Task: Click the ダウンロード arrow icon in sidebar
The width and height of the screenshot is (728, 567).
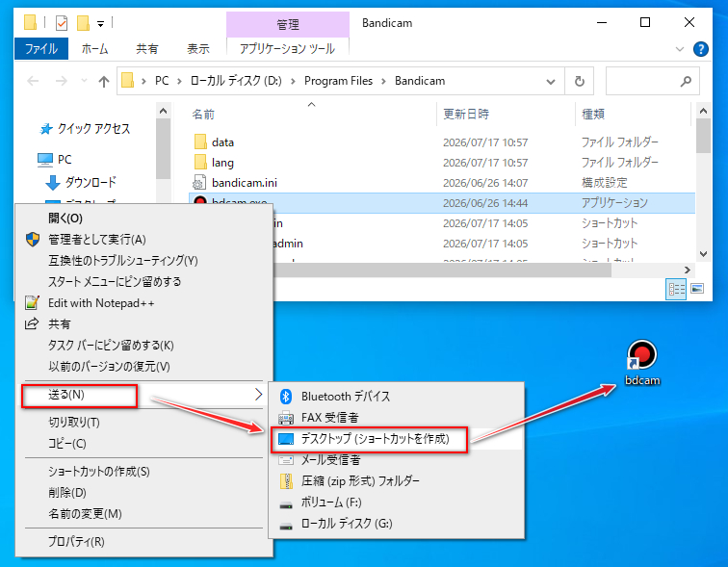Action: [53, 182]
